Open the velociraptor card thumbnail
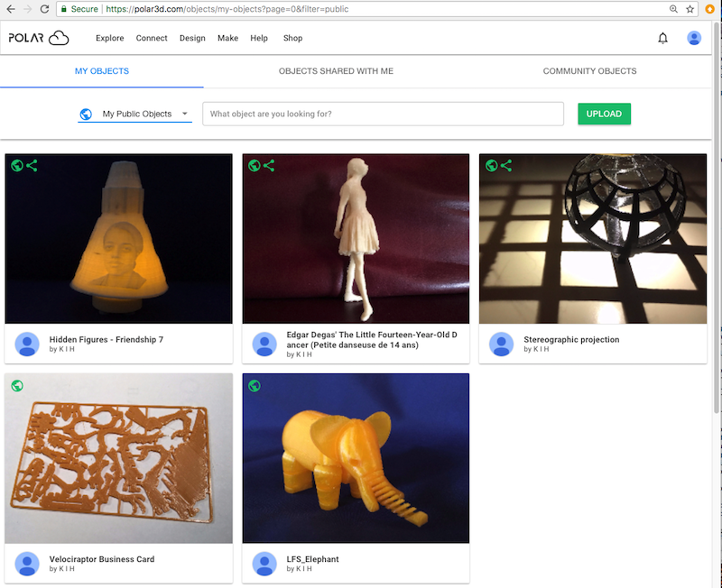The width and height of the screenshot is (722, 588). click(x=119, y=458)
